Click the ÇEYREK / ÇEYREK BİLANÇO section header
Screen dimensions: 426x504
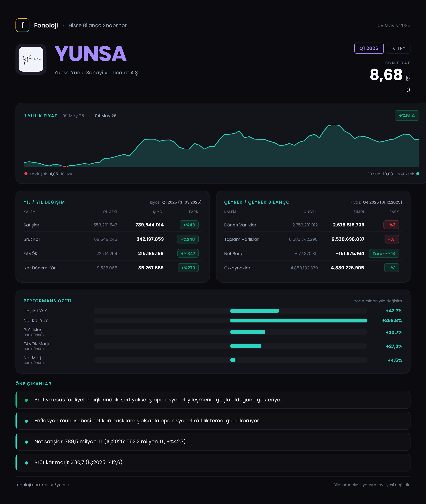pyautogui.click(x=257, y=202)
